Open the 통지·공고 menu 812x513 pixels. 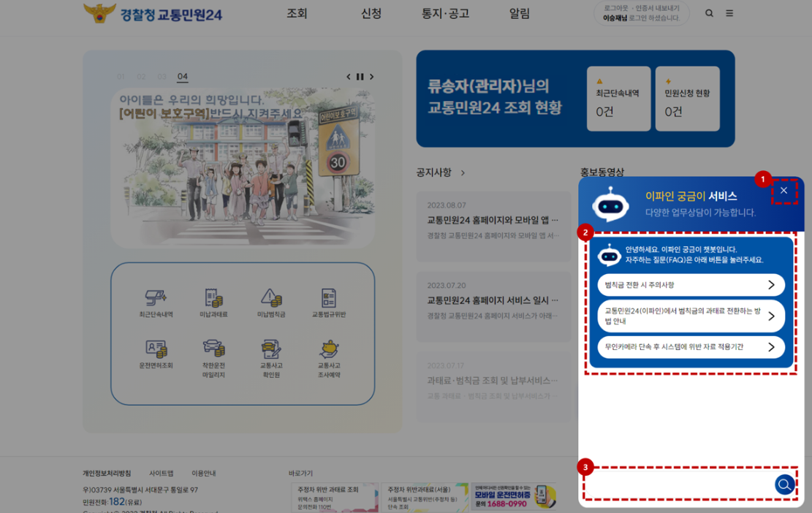(445, 13)
